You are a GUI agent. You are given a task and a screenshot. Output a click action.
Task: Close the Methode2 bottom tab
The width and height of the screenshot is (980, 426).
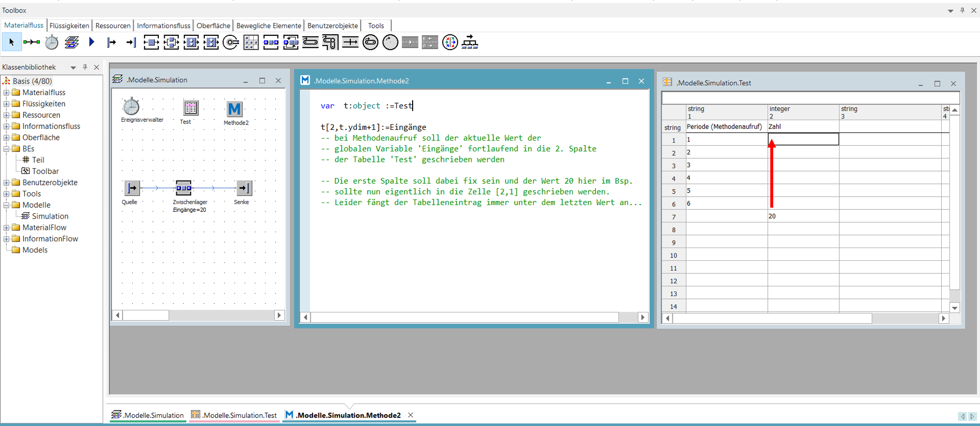pos(411,415)
